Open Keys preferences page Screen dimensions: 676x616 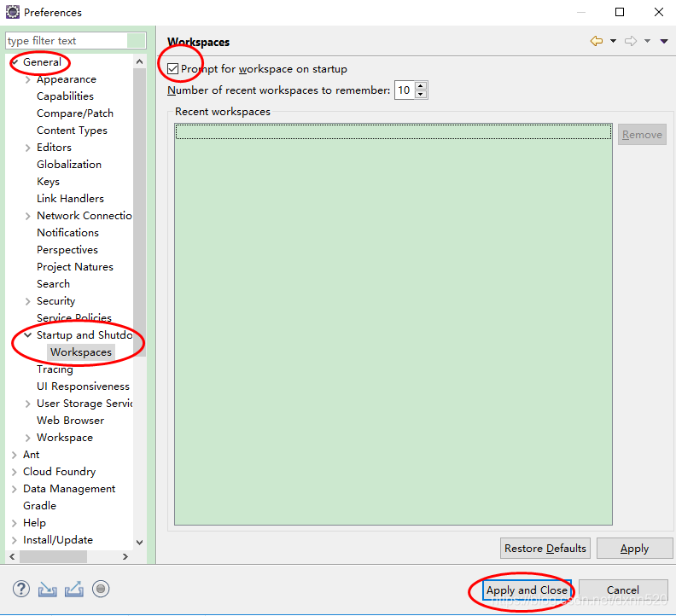pos(48,182)
